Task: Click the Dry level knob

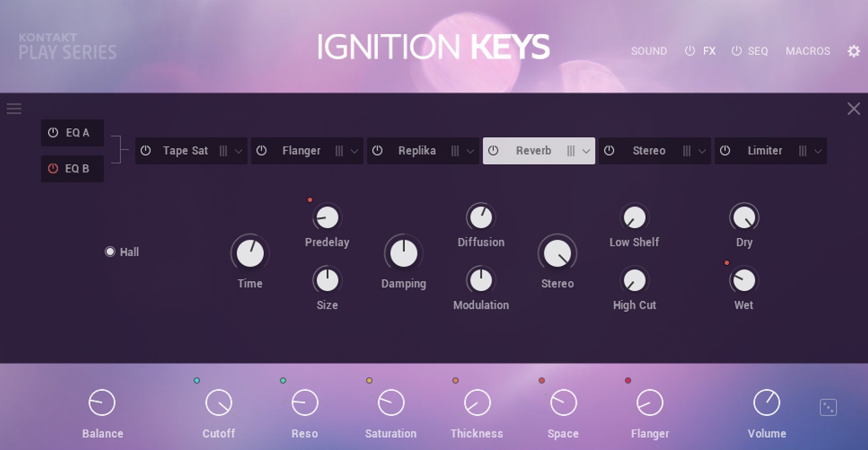Action: (x=744, y=217)
